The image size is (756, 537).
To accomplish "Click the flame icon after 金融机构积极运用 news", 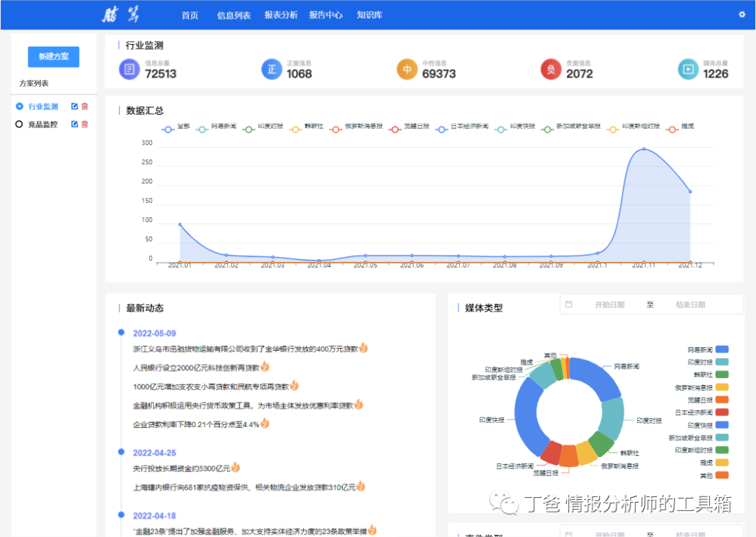I will 358,405.
